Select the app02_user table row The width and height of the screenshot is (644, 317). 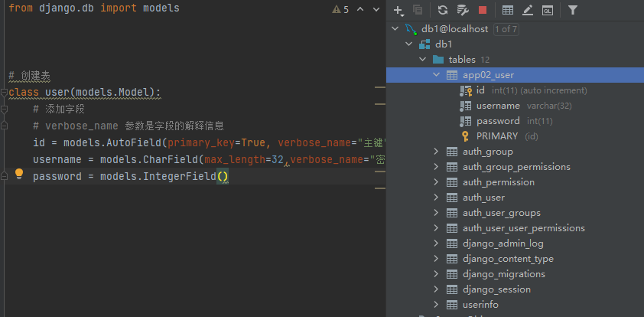(x=515, y=75)
